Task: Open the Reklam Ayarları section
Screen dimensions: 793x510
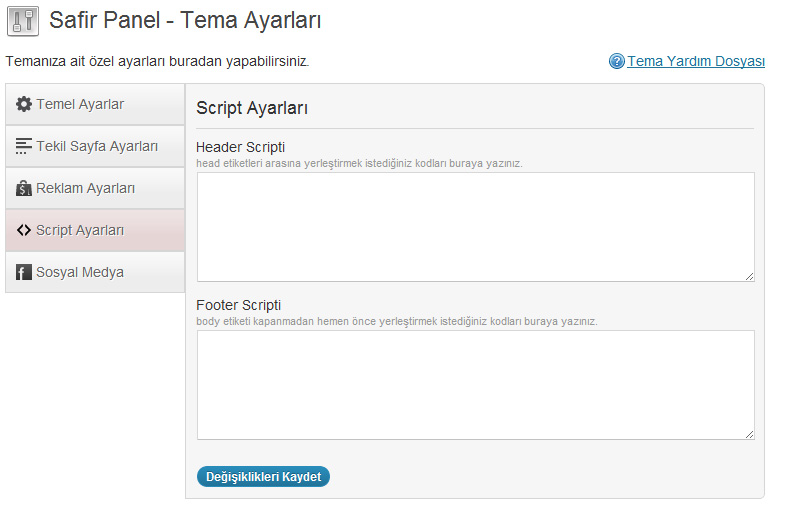Action: point(95,188)
